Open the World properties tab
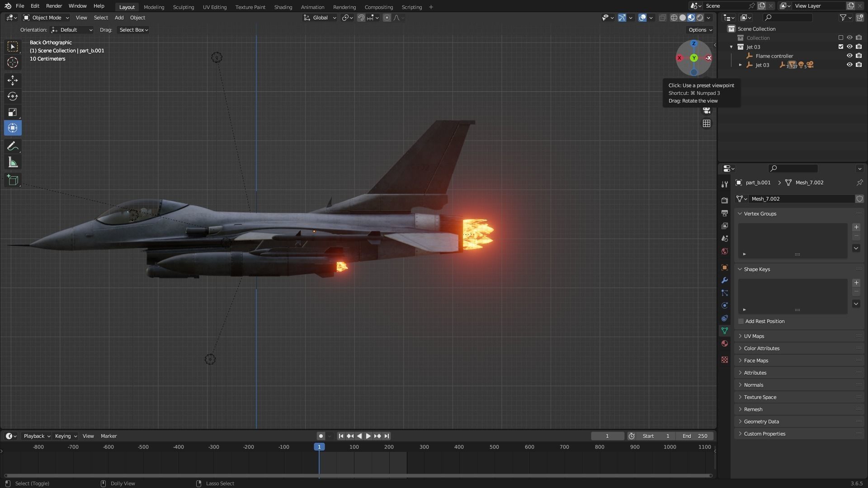Viewport: 868px width, 488px height. click(x=725, y=251)
